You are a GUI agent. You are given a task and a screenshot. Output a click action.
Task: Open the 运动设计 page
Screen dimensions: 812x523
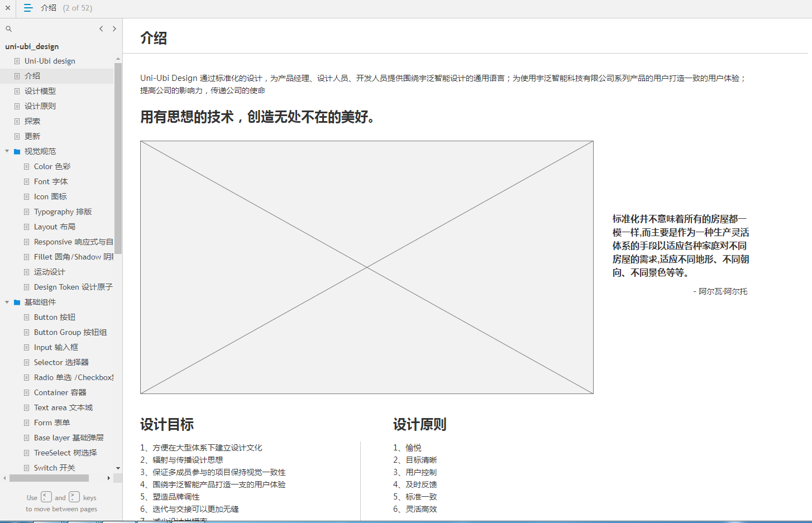pyautogui.click(x=50, y=272)
